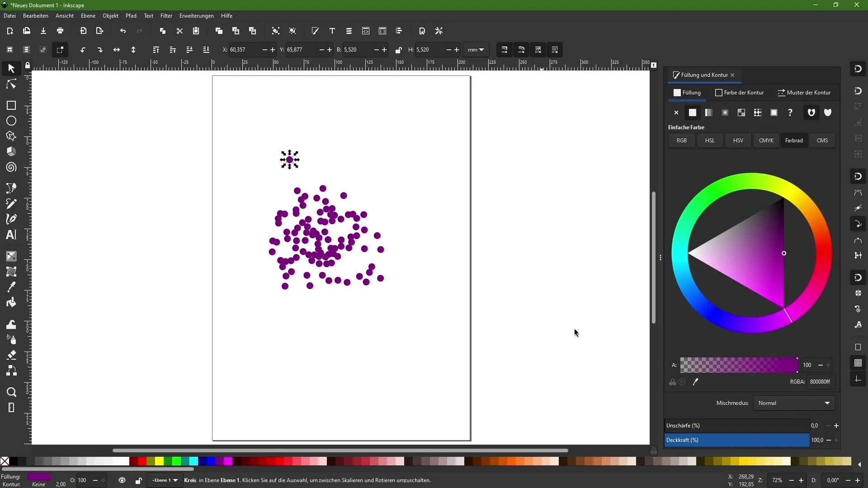Select the Tweak tool
The image size is (868, 488).
[x=11, y=324]
